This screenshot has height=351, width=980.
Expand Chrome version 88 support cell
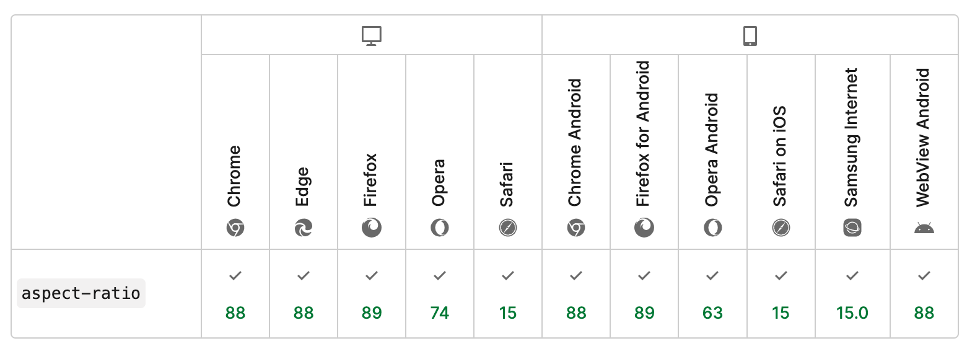pyautogui.click(x=235, y=294)
